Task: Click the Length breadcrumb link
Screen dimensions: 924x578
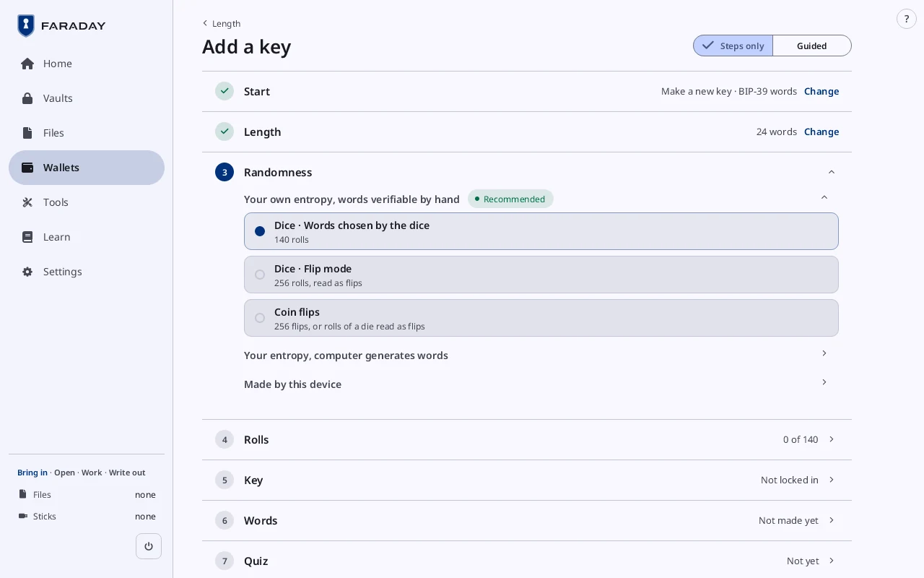Action: click(x=226, y=23)
